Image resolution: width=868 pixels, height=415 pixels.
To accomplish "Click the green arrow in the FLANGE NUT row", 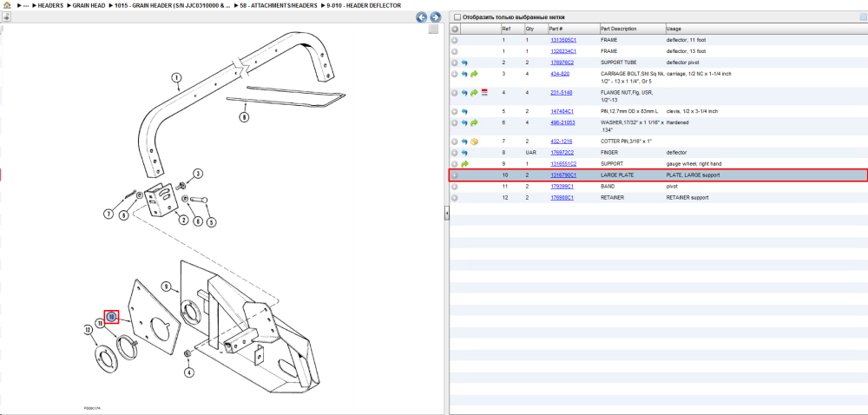I will 475,93.
